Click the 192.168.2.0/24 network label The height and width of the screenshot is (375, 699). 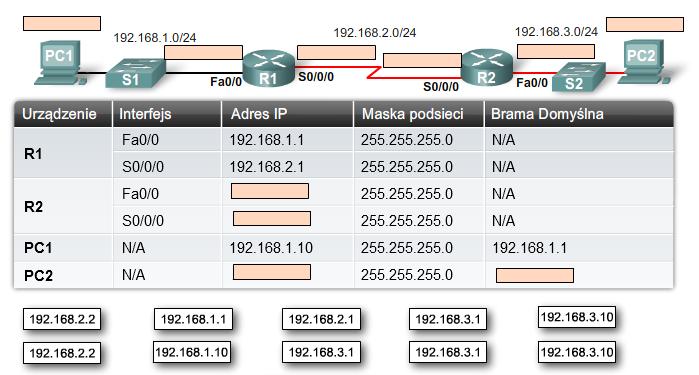coord(375,33)
